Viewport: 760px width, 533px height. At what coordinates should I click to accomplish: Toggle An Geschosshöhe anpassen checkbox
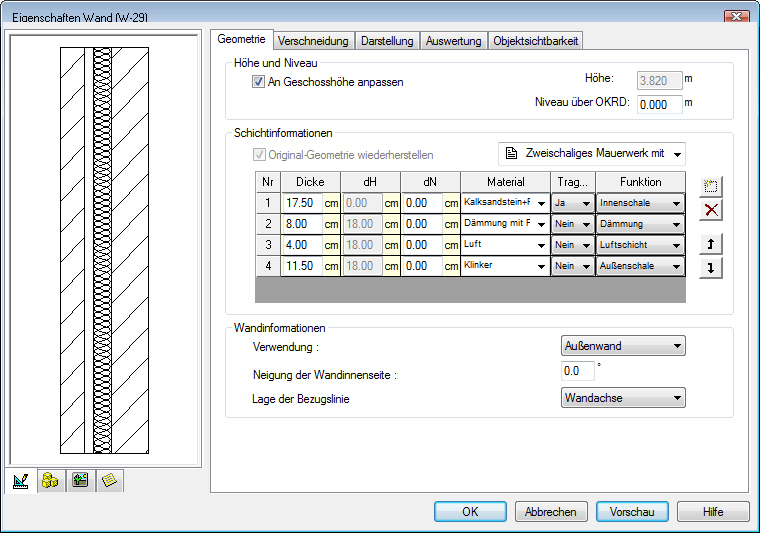pyautogui.click(x=258, y=82)
